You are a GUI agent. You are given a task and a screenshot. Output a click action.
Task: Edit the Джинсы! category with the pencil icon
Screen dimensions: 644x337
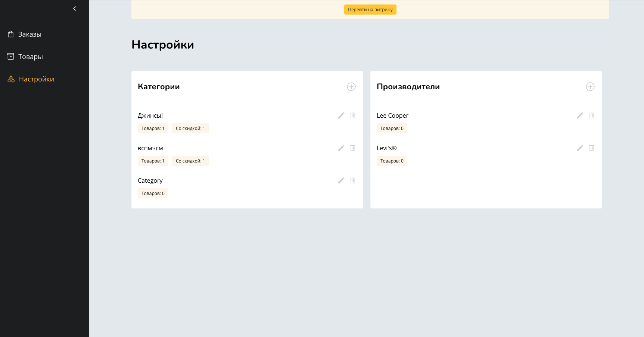pos(341,115)
